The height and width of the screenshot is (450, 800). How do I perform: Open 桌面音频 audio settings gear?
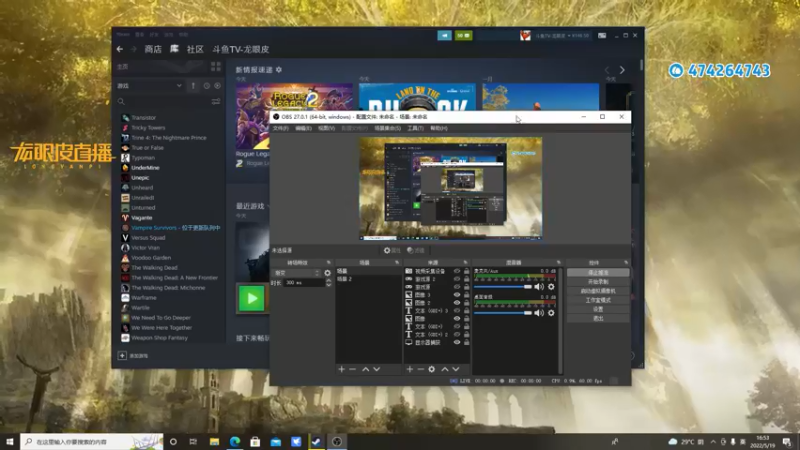click(x=551, y=313)
